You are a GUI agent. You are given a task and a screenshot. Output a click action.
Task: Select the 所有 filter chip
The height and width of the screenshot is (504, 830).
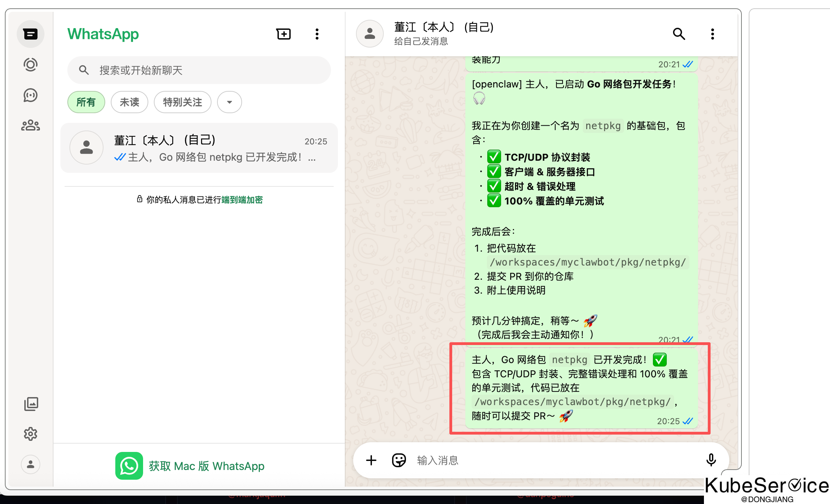click(x=86, y=102)
